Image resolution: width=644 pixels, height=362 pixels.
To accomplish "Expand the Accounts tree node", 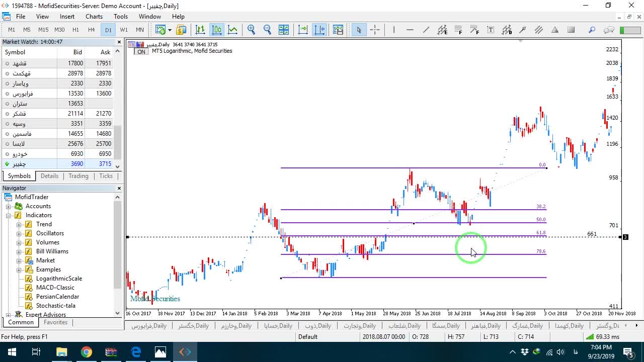I will [9, 206].
